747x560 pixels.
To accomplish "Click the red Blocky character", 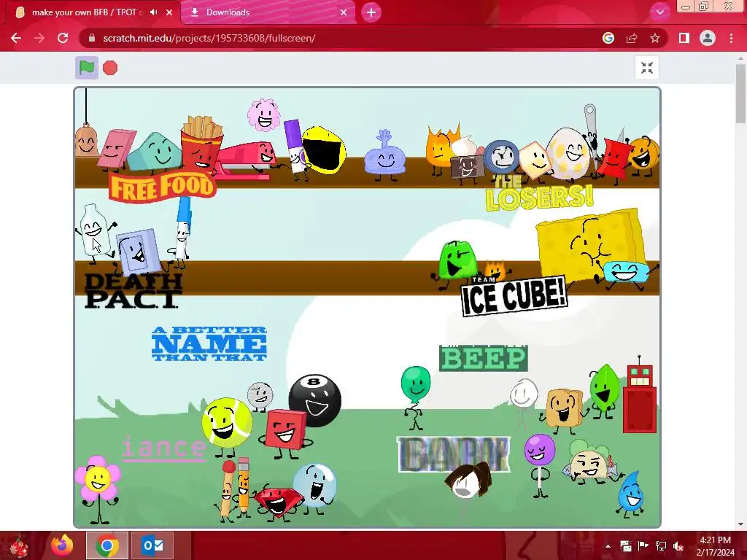I will pos(285,430).
